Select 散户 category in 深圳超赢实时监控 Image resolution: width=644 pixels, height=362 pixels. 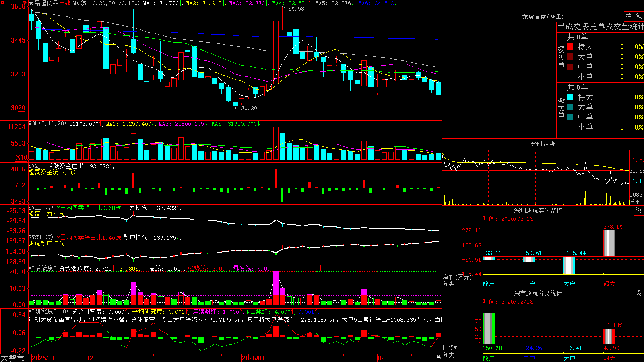489,284
